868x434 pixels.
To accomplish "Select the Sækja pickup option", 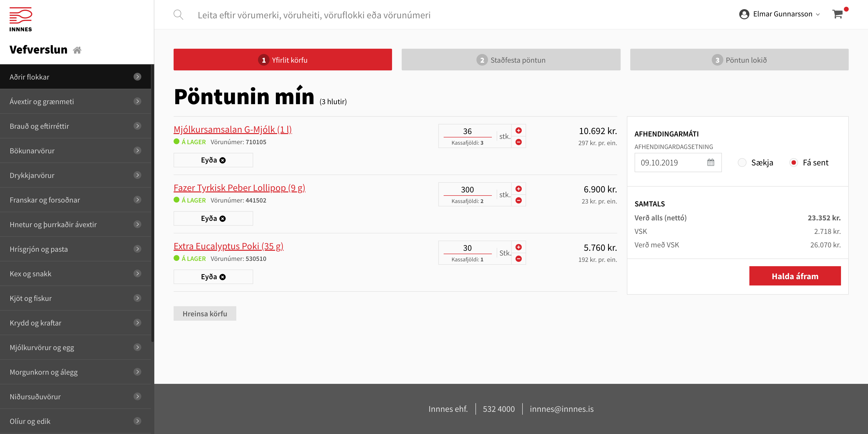I will [x=742, y=163].
